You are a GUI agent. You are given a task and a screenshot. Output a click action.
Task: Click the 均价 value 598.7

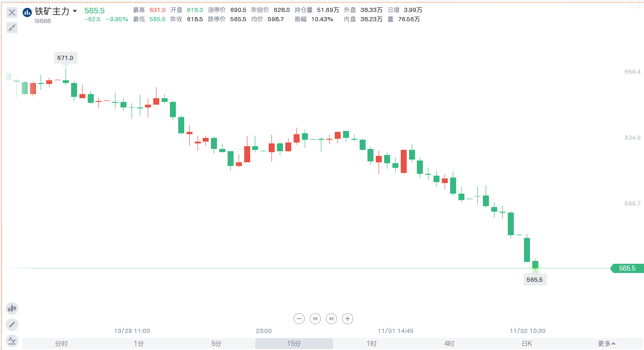pyautogui.click(x=276, y=19)
